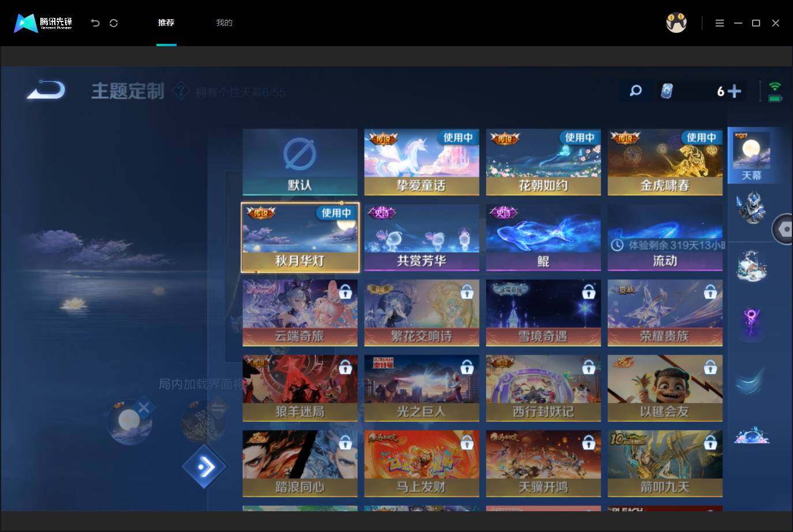Click the in-game back arrow button

[46, 90]
